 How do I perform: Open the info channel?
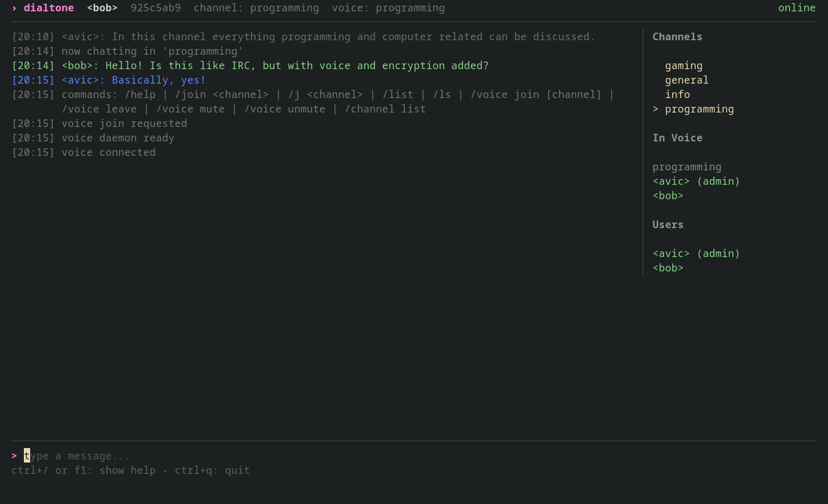click(677, 95)
